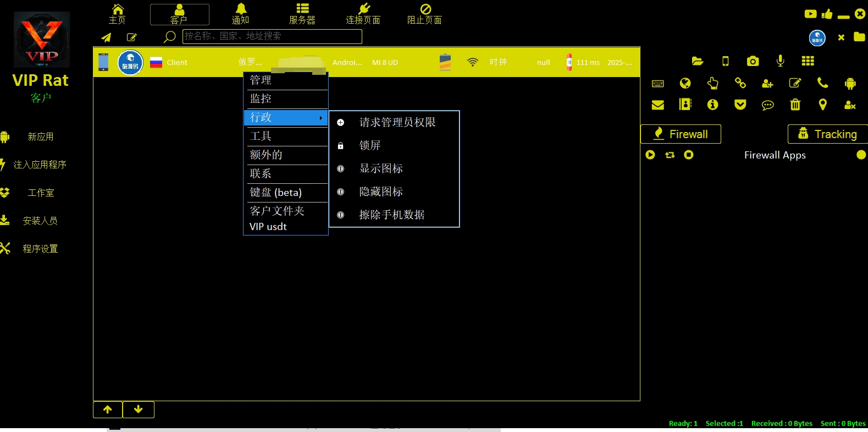This screenshot has width=868, height=432.
Task: Toggle the yellow circle beside Firewall Apps
Action: tap(861, 155)
